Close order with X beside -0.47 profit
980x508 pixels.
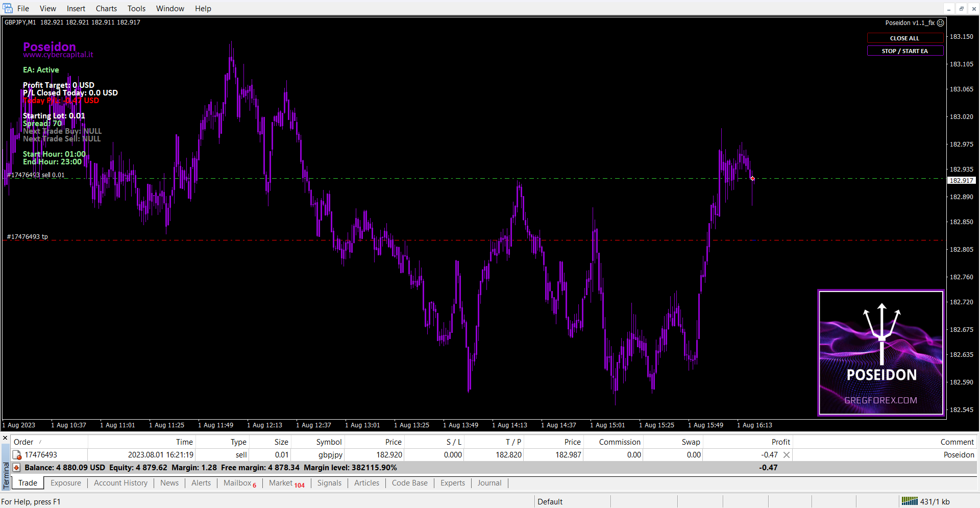pyautogui.click(x=787, y=455)
